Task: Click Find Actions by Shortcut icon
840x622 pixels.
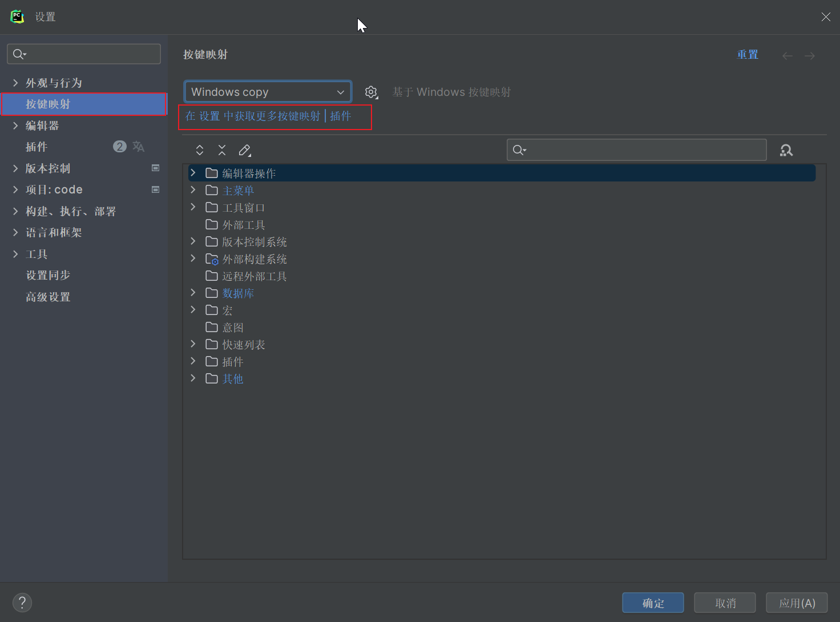Action: 786,150
